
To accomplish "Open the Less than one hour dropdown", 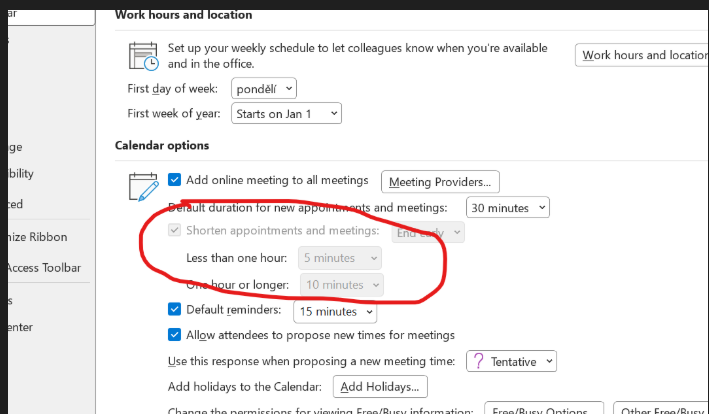I will (340, 258).
